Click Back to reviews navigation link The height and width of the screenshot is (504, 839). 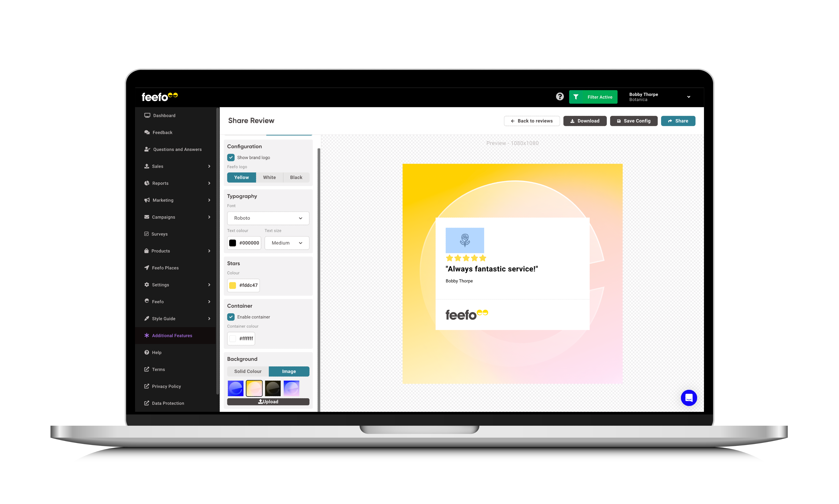coord(531,121)
